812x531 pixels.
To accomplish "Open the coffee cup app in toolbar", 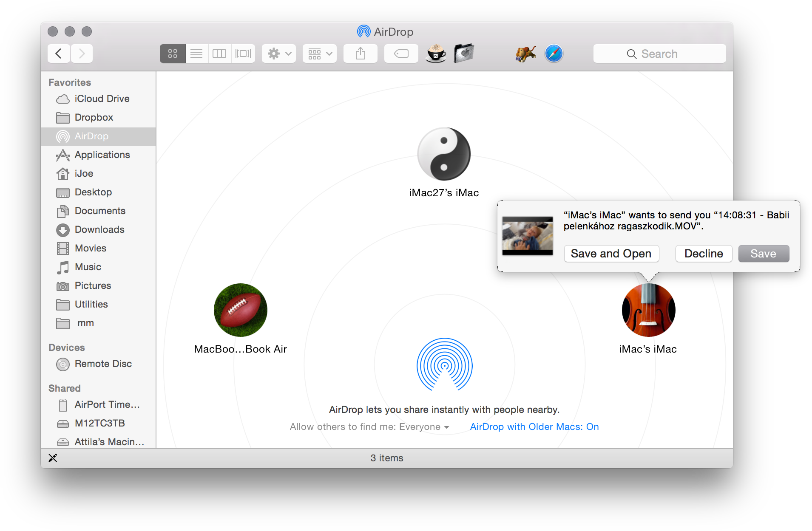I will [436, 54].
